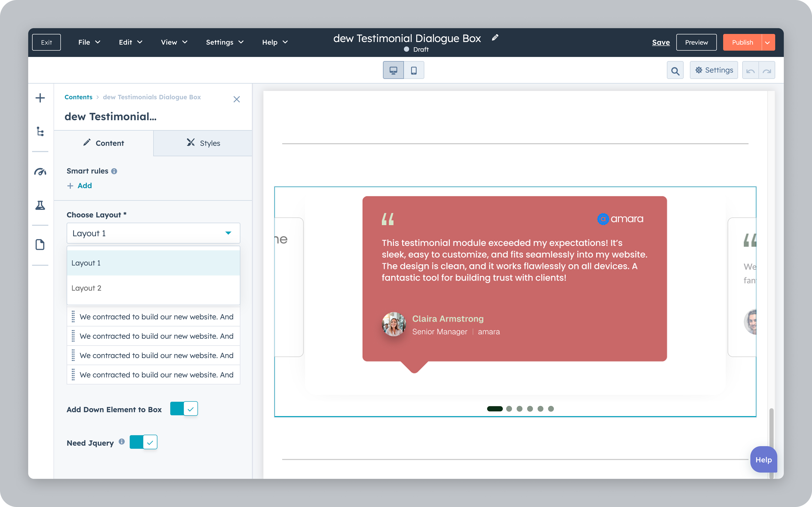The image size is (812, 507).
Task: Click the pencil icon to rename page title
Action: click(x=495, y=38)
